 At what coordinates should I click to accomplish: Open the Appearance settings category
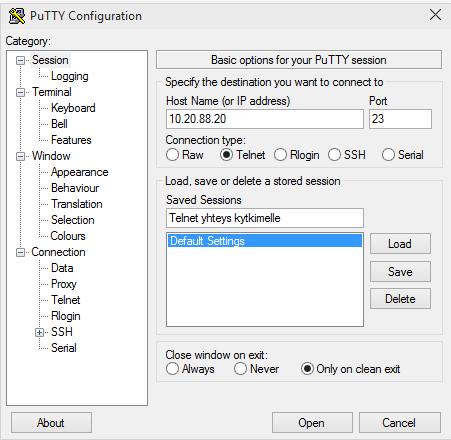pyautogui.click(x=80, y=172)
